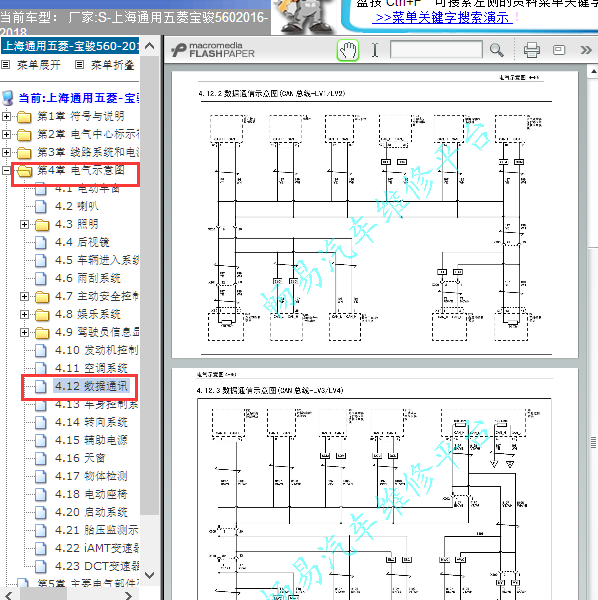This screenshot has height=600, width=598.
Task: Select 4.12 数据通讯 entry
Action: (91, 386)
